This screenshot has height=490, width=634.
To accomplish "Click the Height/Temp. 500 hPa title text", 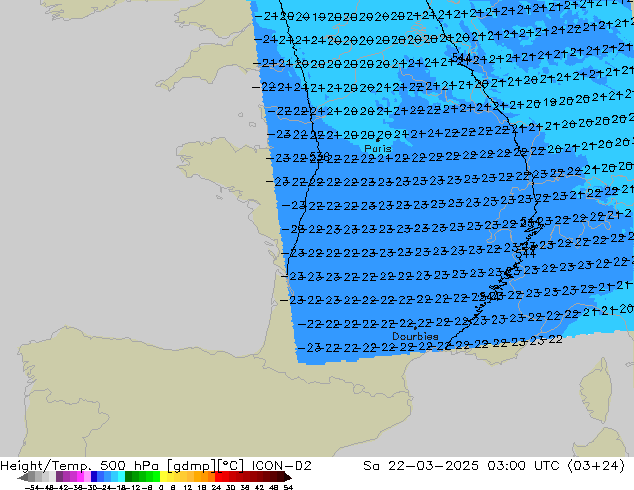I will tap(81, 466).
